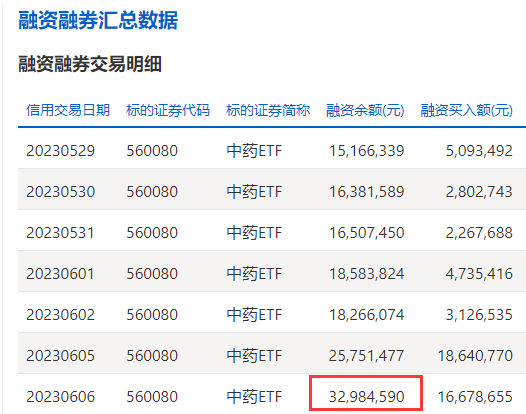The image size is (526, 414).
Task: Click buy amount 16,678,655 cell
Action: point(475,397)
